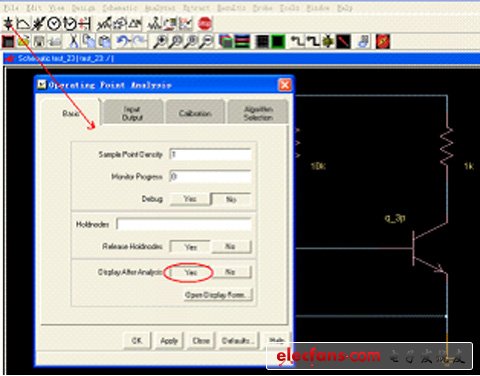Click the Apply button
This screenshot has width=480, height=376.
(x=169, y=341)
